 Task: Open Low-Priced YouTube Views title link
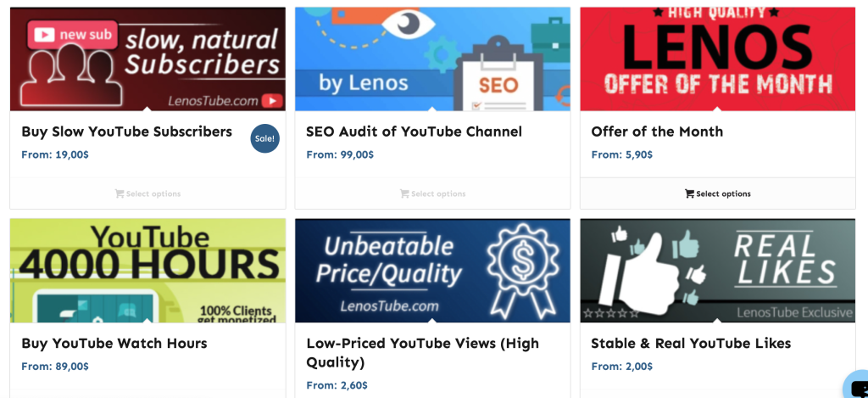(422, 352)
